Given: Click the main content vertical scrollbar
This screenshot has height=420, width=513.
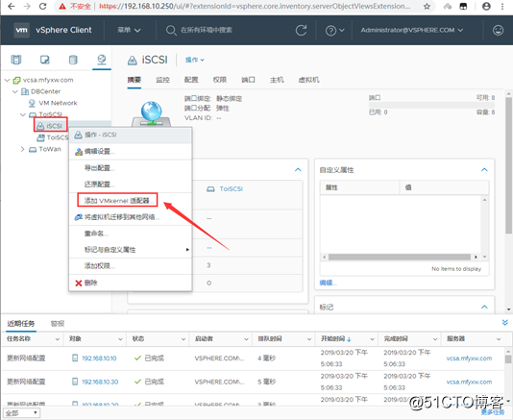Looking at the screenshot, I should tap(508, 165).
